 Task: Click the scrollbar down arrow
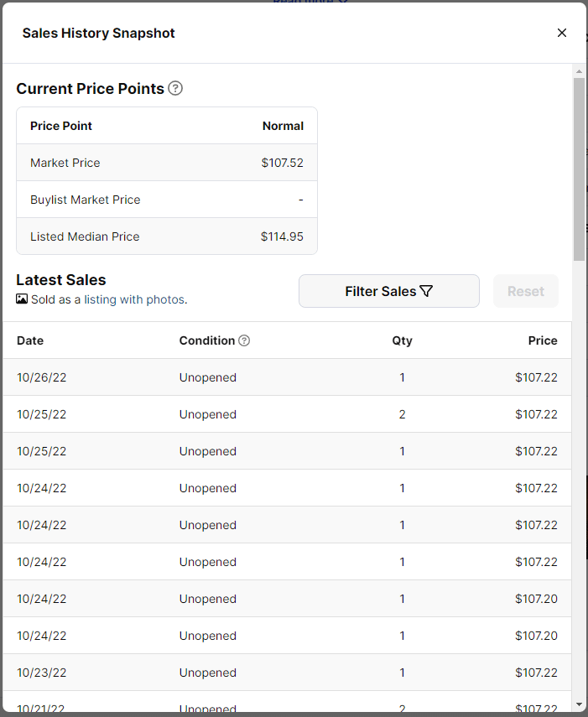(579, 704)
